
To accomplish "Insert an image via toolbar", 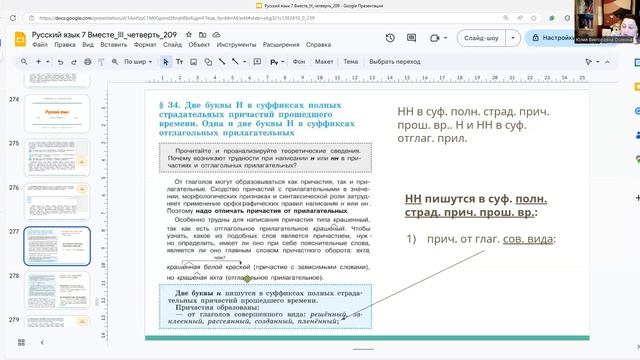I will point(193,62).
